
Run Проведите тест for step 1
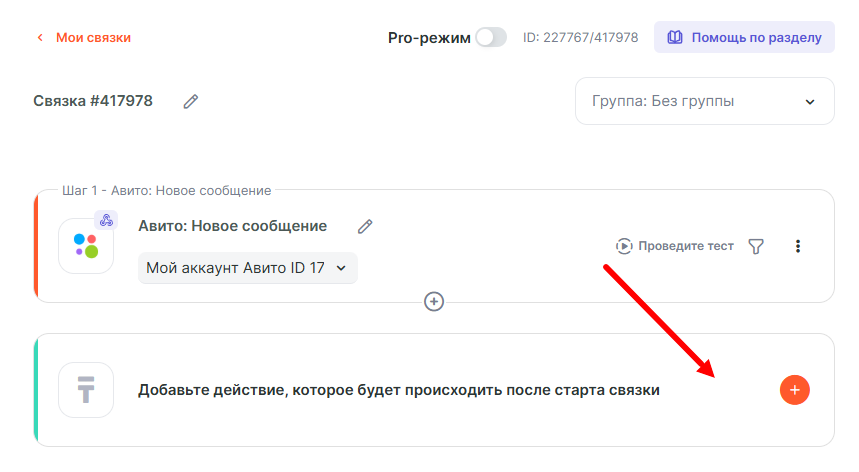click(675, 246)
